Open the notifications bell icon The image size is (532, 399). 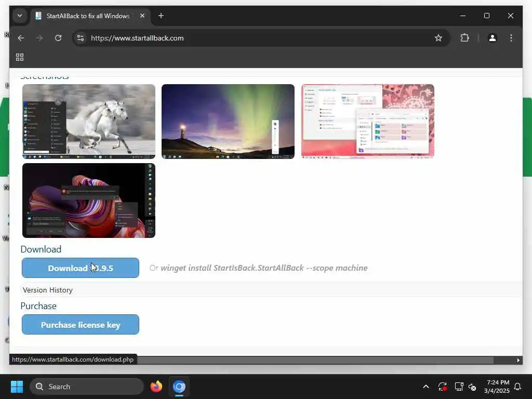(x=518, y=387)
